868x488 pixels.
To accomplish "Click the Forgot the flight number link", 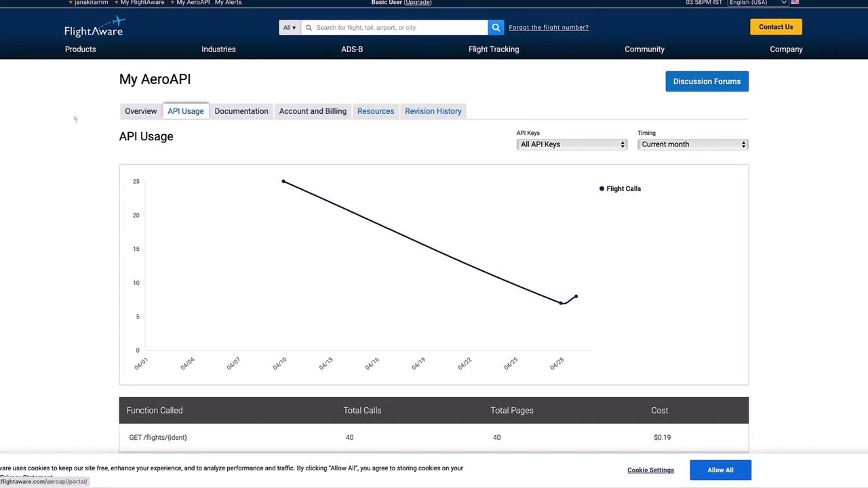I will (549, 28).
